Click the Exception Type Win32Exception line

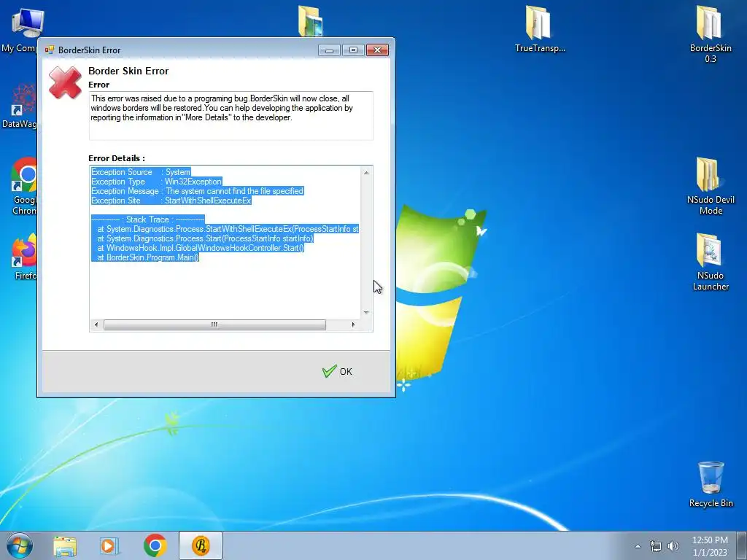coord(157,182)
